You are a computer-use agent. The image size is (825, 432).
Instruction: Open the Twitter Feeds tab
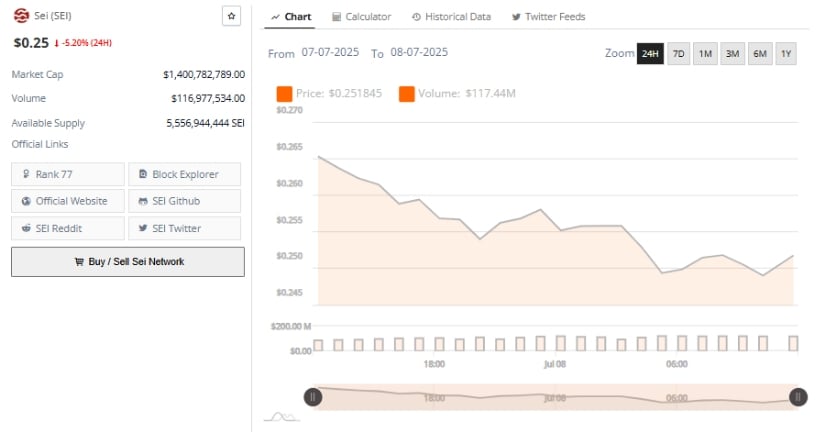click(x=548, y=17)
